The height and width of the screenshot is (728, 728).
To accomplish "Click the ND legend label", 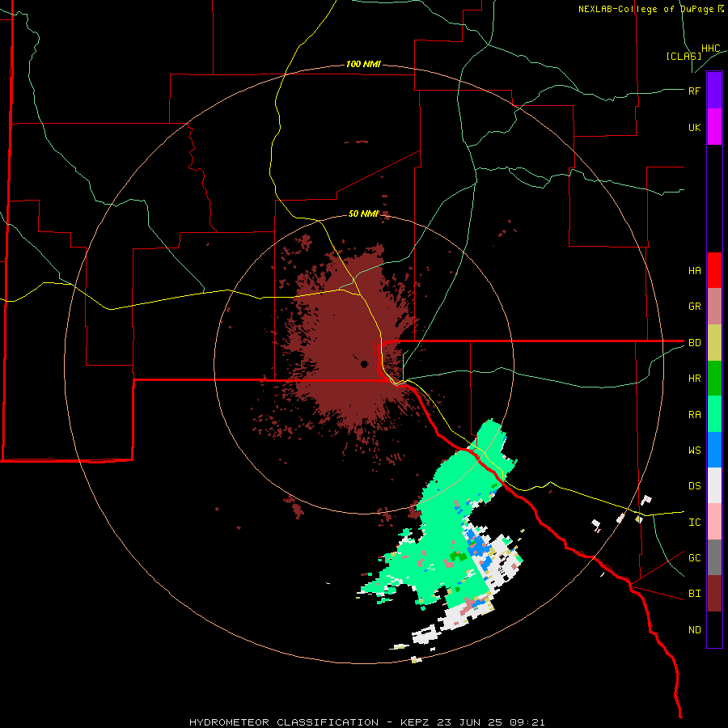I will (x=694, y=630).
